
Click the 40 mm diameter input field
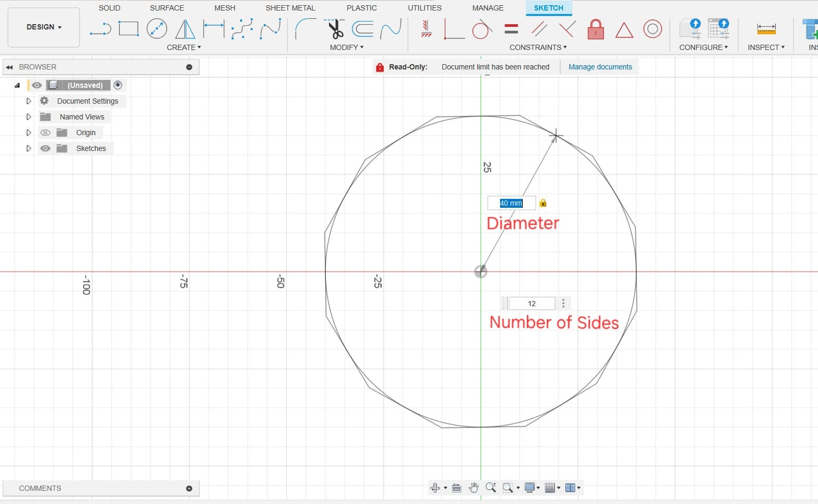click(x=511, y=203)
